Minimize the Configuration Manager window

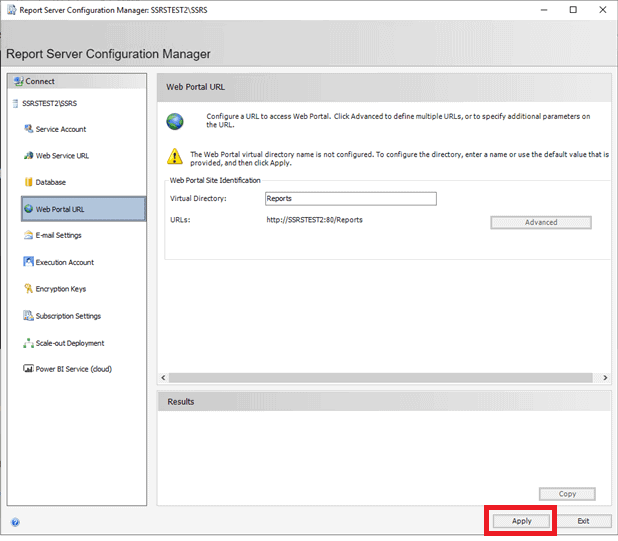point(544,10)
